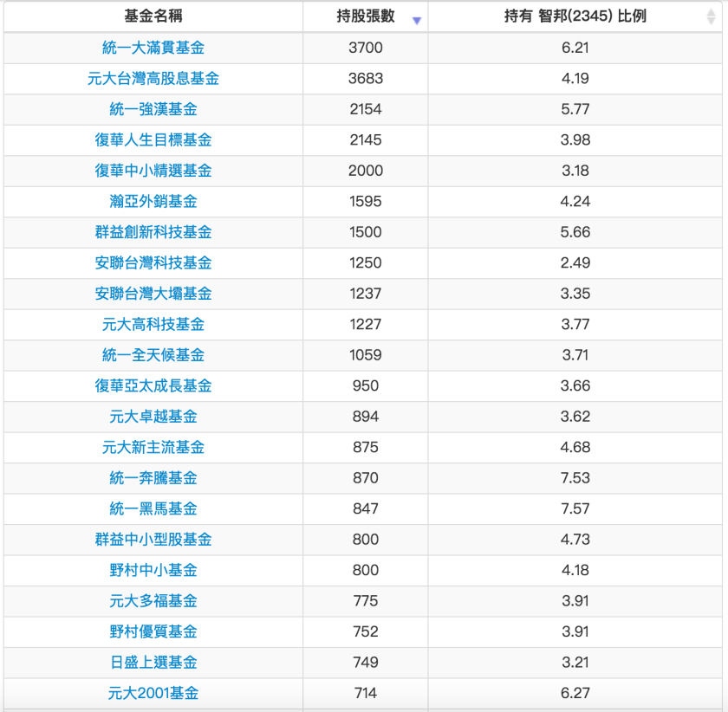Click the sort arrow on 持股張數 column
This screenshot has width=728, height=712.
[417, 17]
